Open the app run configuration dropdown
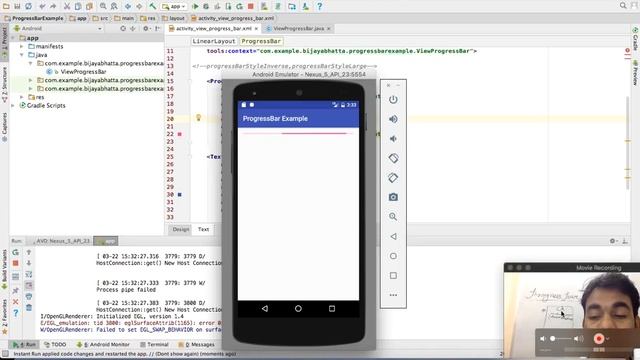The width and height of the screenshot is (640, 360). click(174, 6)
